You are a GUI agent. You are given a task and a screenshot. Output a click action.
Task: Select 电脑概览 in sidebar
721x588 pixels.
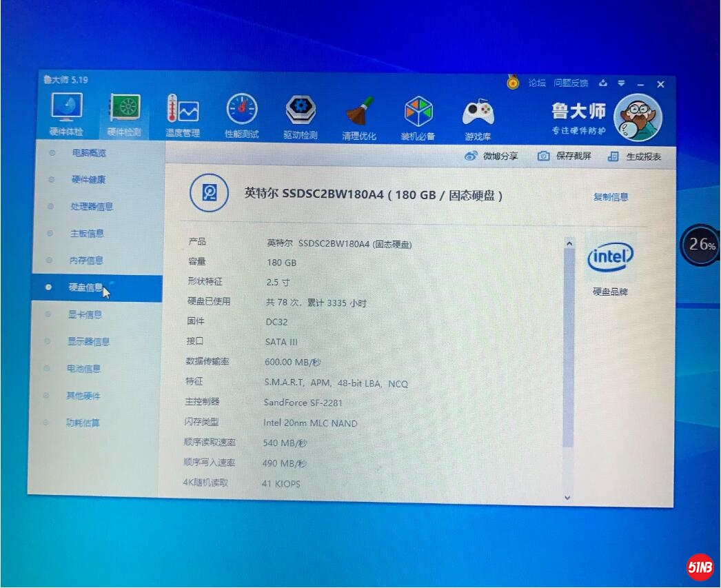[89, 152]
